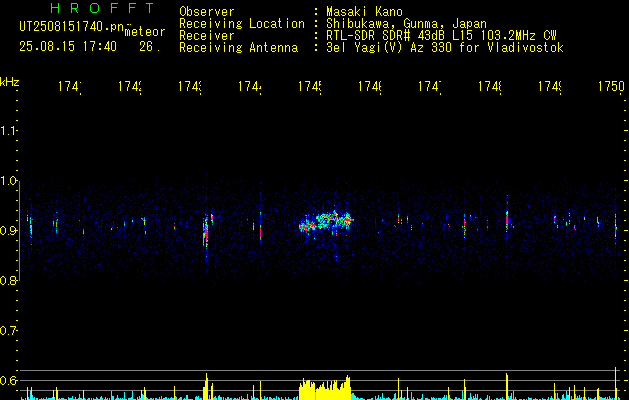Click the kHz axis unit label
This screenshot has width=629, height=400.
10,82
